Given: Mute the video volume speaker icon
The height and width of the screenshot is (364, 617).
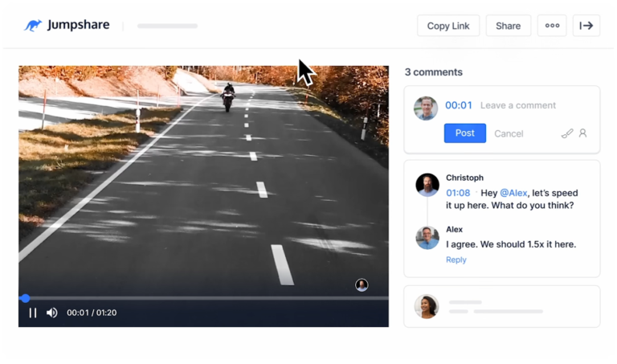Looking at the screenshot, I should coord(52,313).
